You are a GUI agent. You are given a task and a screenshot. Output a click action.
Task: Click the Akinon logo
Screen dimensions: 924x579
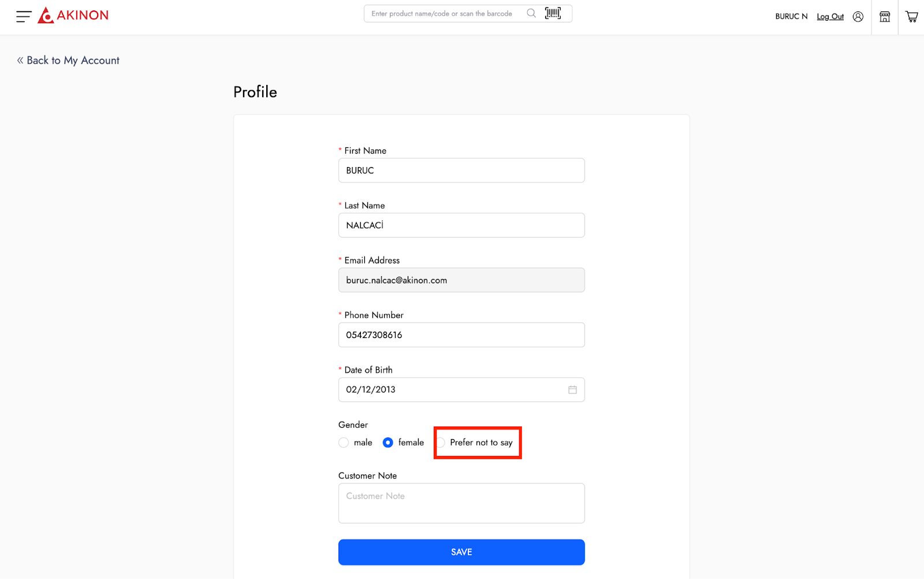pos(73,16)
